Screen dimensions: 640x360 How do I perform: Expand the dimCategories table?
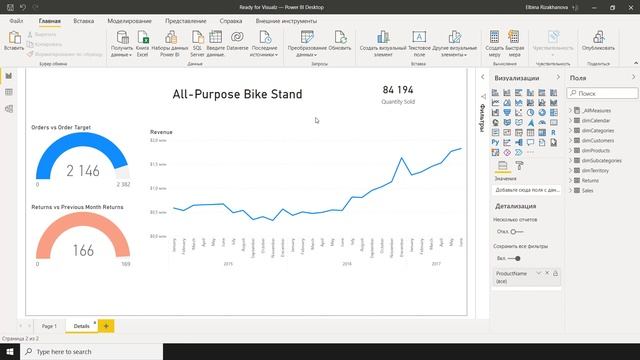[x=571, y=131]
